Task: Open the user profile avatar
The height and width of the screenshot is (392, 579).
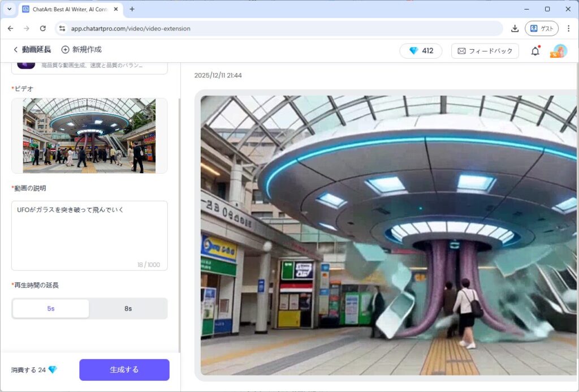Action: click(x=560, y=51)
